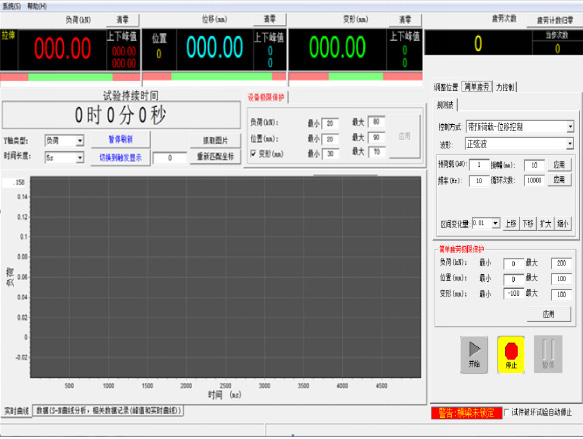Click the 循环次数 10000 input field
This screenshot has width=583, height=439.
[x=534, y=181]
